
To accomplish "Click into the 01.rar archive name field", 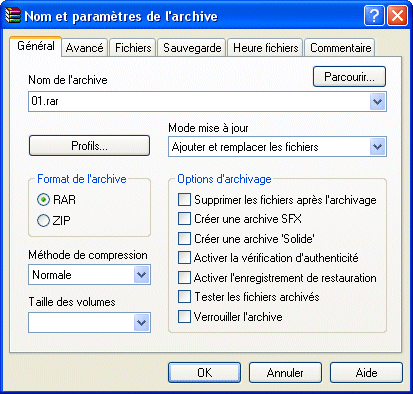I will pyautogui.click(x=199, y=102).
